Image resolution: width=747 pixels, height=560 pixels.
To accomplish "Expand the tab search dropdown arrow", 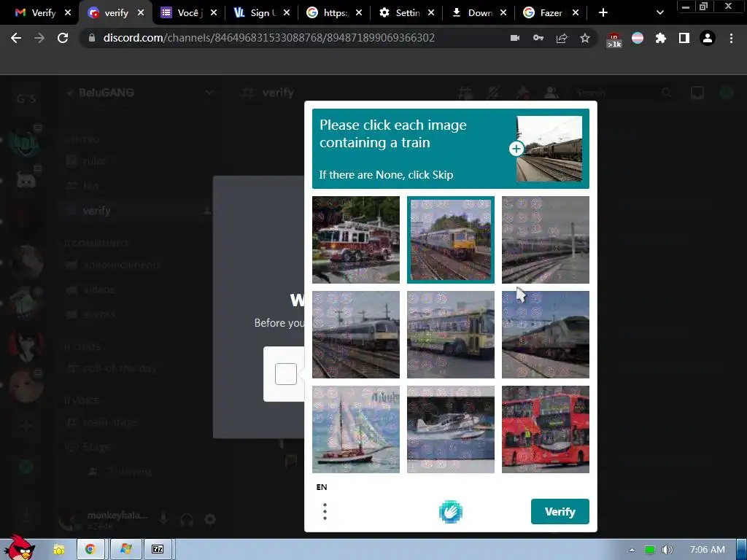I will click(x=659, y=13).
